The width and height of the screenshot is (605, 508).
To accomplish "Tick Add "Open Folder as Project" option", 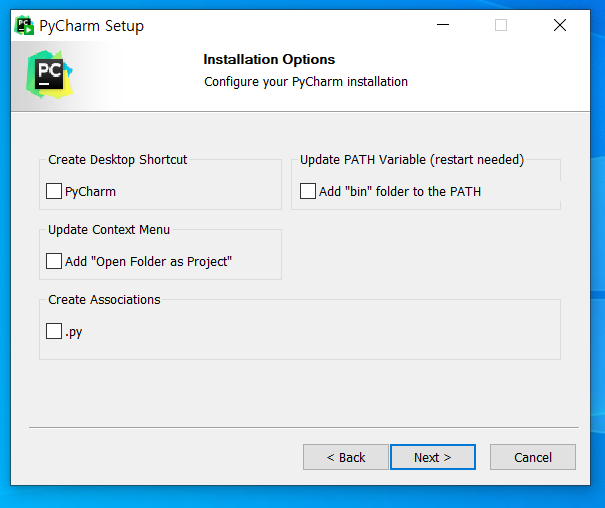I will 54,261.
